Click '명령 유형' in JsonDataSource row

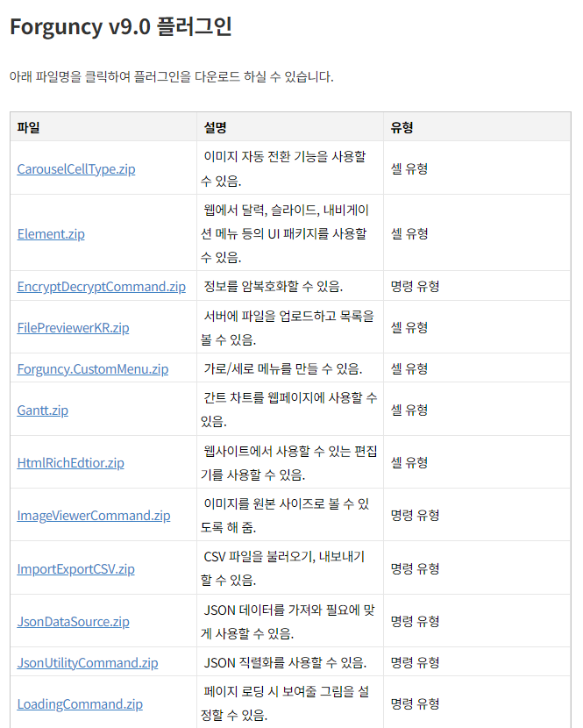[415, 622]
